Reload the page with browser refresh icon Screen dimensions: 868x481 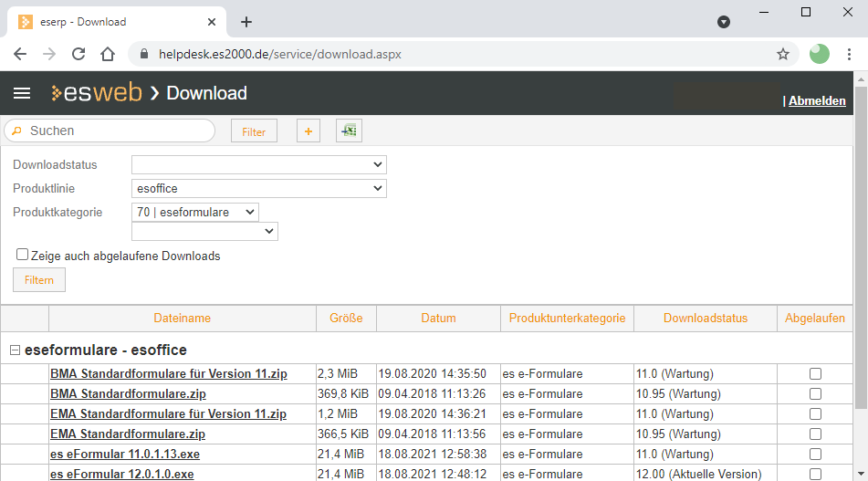point(78,54)
